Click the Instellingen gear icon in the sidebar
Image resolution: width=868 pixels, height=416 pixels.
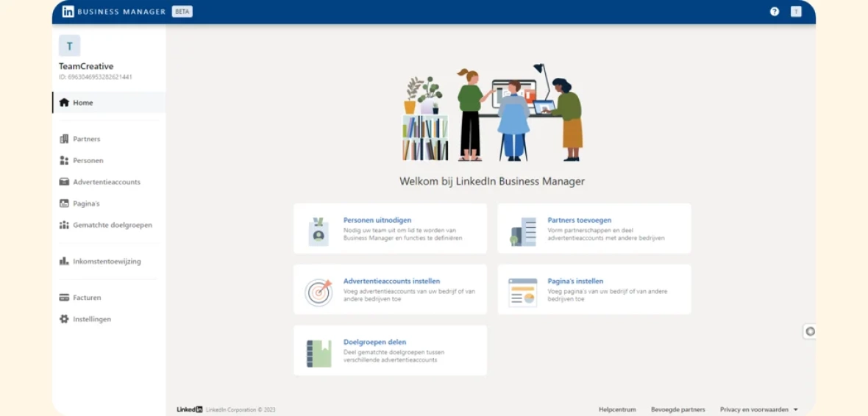click(64, 319)
